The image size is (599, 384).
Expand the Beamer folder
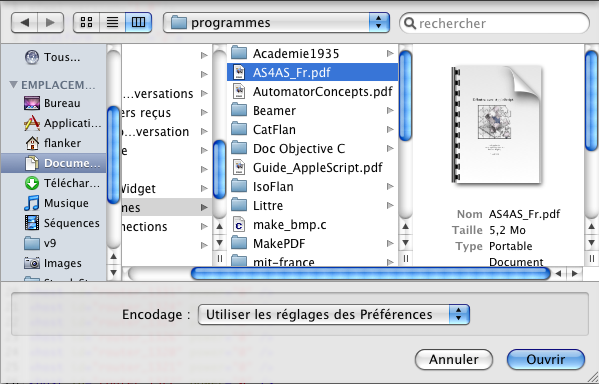(390, 110)
